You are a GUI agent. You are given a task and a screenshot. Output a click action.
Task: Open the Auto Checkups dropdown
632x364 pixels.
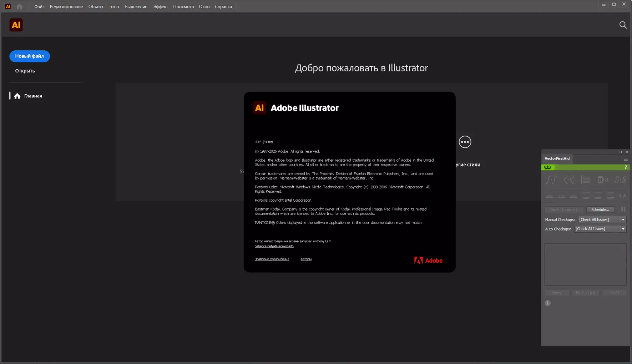(x=600, y=229)
